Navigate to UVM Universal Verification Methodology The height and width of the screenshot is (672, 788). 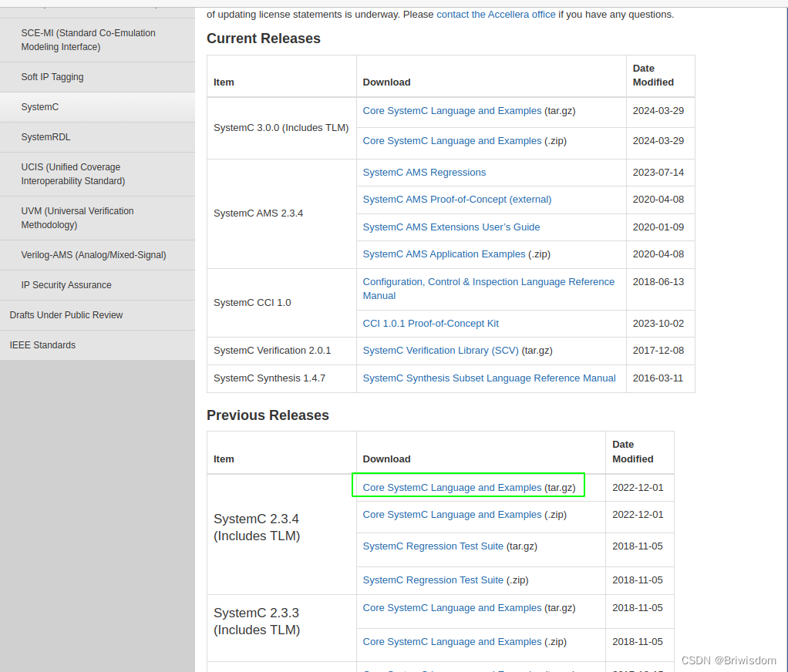click(77, 218)
